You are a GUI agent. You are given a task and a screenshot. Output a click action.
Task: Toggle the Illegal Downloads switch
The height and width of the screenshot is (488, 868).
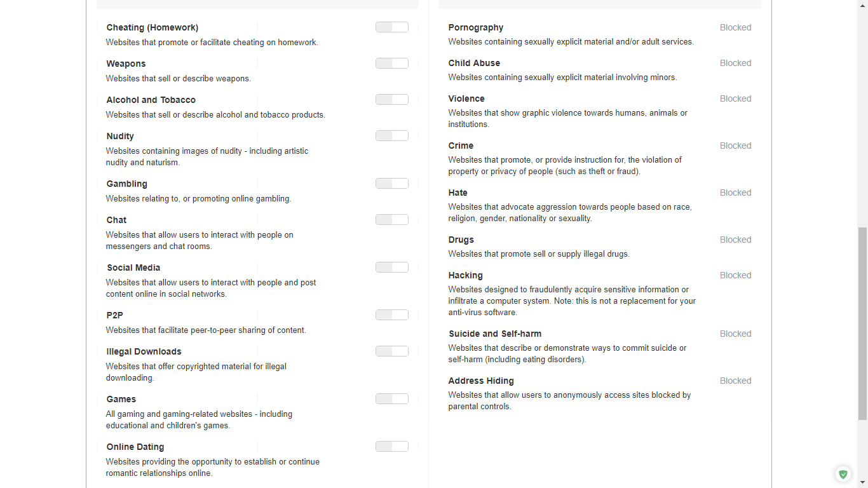391,351
